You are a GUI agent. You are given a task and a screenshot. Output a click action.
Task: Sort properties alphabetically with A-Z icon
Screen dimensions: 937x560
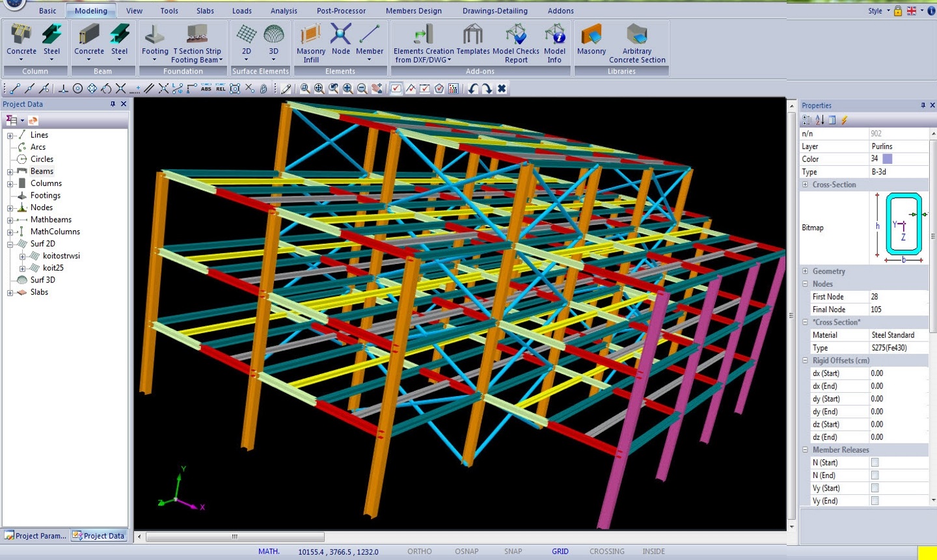(820, 120)
